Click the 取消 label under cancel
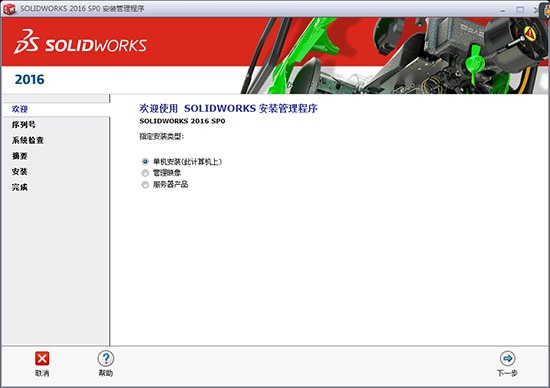This screenshot has width=550, height=388. pyautogui.click(x=42, y=373)
